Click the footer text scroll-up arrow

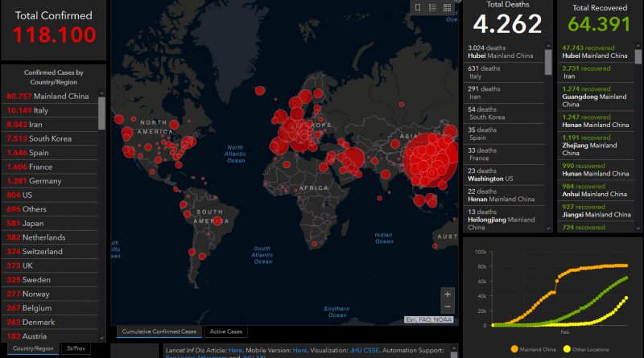[453, 349]
